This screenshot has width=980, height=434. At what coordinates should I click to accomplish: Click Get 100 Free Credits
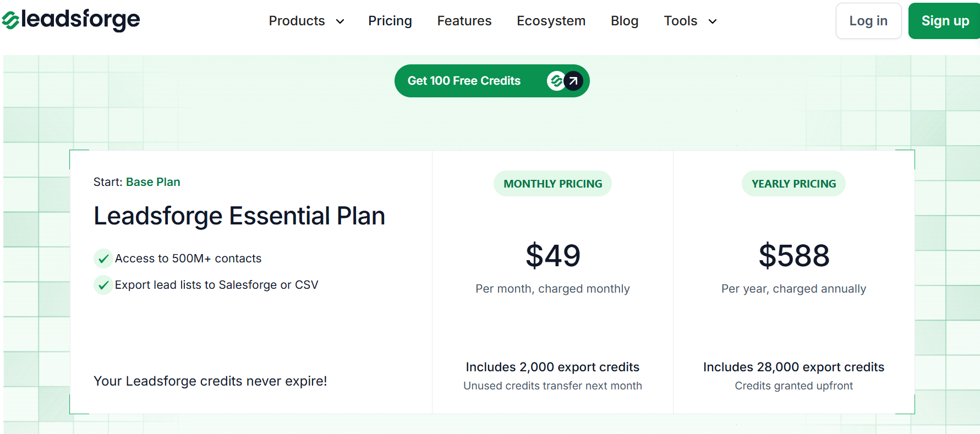coord(464,81)
